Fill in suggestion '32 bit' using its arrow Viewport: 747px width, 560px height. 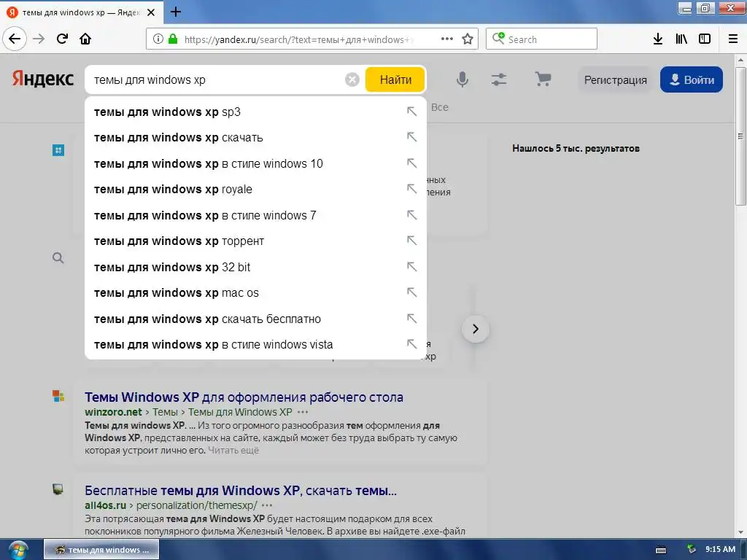[411, 267]
